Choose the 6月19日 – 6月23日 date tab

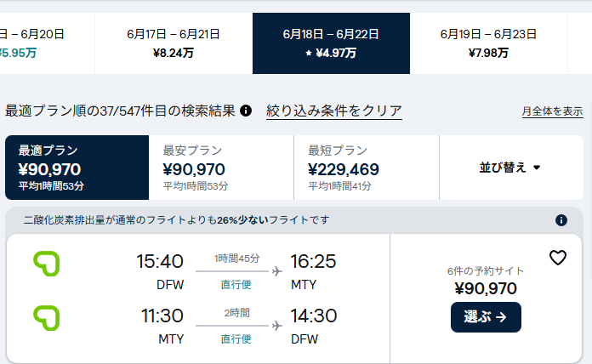488,43
